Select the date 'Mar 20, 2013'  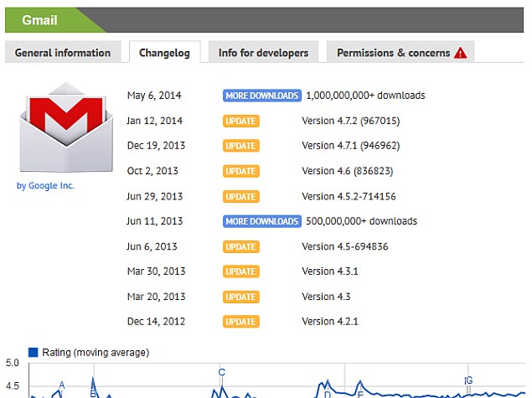point(156,297)
